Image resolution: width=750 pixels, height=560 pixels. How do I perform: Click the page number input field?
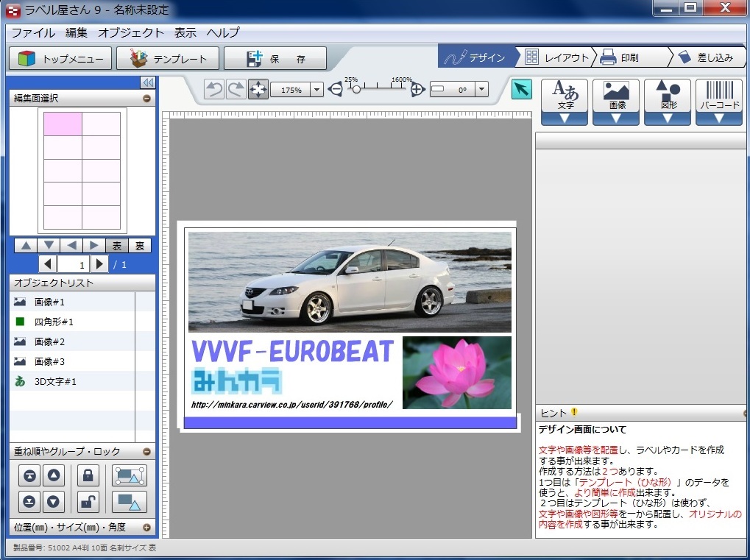pyautogui.click(x=73, y=264)
